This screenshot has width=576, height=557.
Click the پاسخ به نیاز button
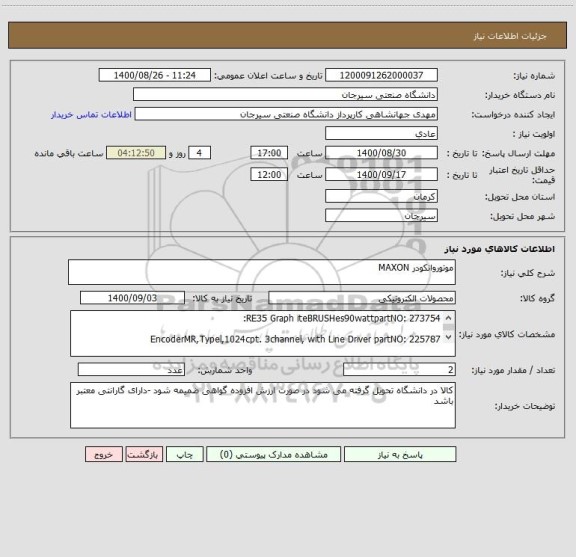click(x=400, y=454)
